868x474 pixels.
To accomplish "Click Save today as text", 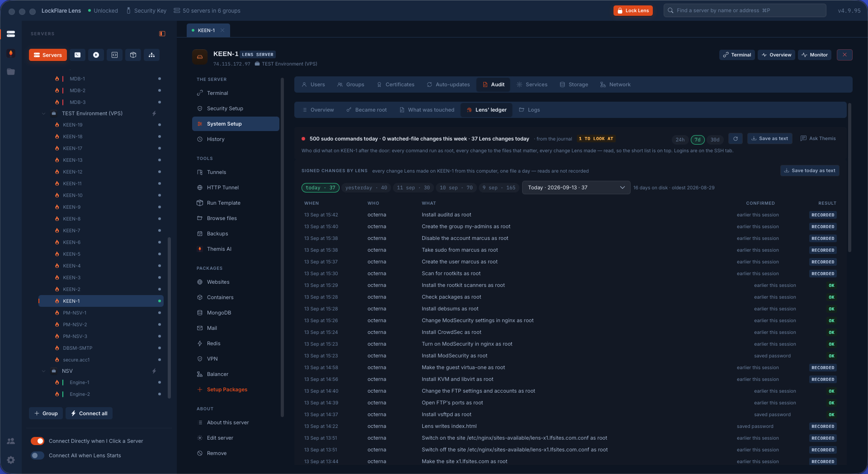I will pyautogui.click(x=810, y=170).
